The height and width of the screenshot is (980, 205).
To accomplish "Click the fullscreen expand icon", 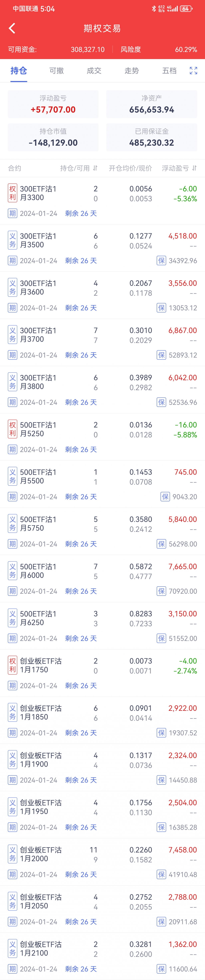I will point(193,70).
